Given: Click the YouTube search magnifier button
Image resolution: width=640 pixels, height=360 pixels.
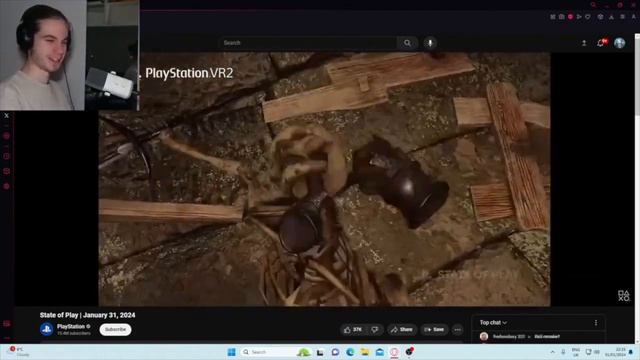Looking at the screenshot, I should pyautogui.click(x=407, y=43).
